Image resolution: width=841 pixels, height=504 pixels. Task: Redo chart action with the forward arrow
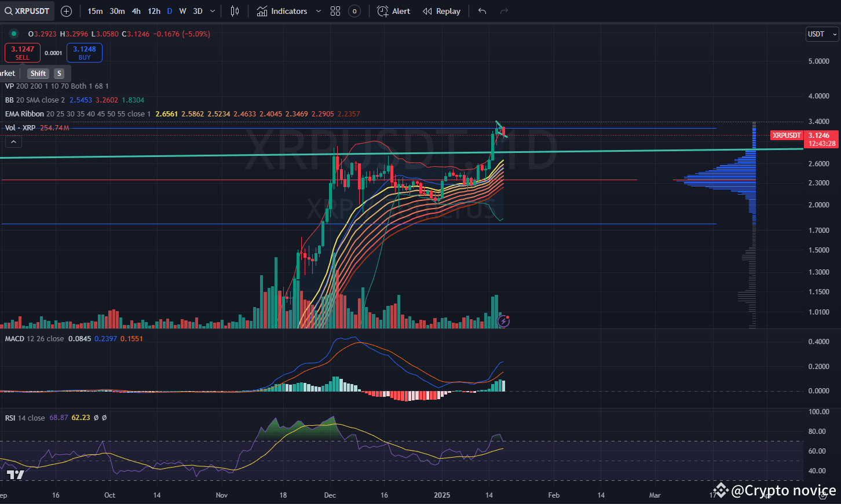tap(503, 10)
